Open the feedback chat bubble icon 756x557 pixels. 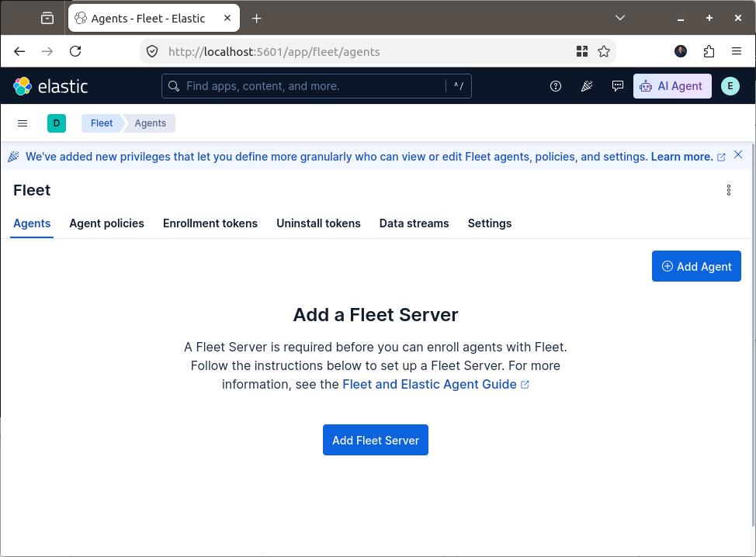coord(618,86)
